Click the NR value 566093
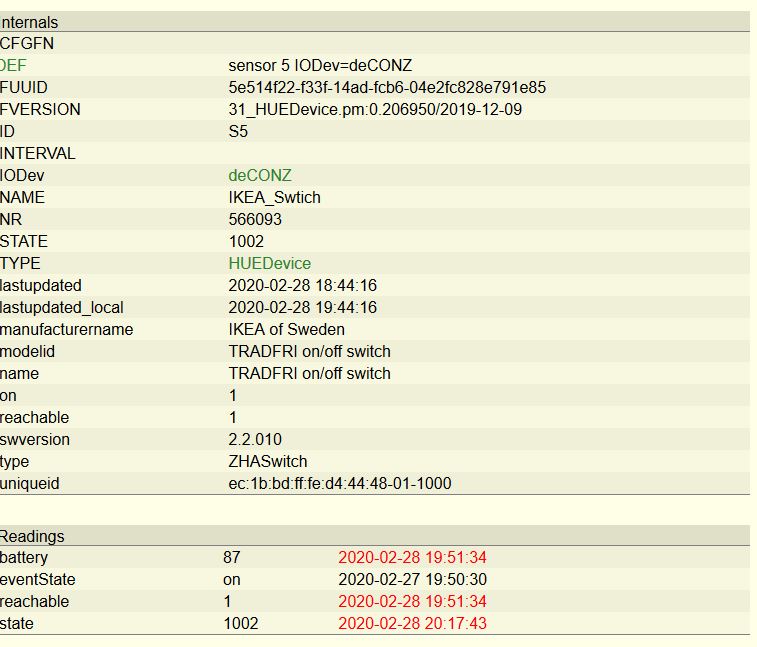The height and width of the screenshot is (647, 757). coord(255,219)
